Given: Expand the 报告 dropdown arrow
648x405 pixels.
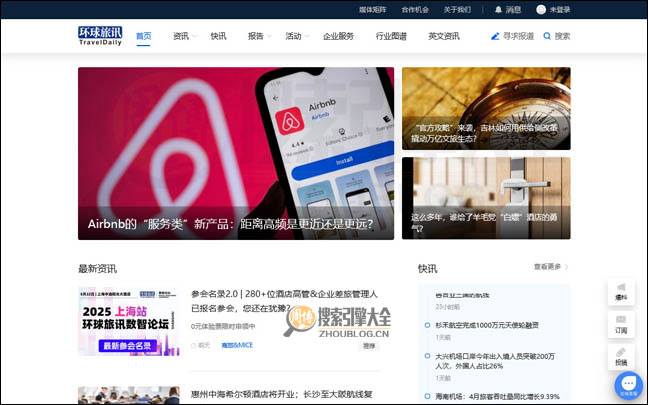Looking at the screenshot, I should coord(269,37).
